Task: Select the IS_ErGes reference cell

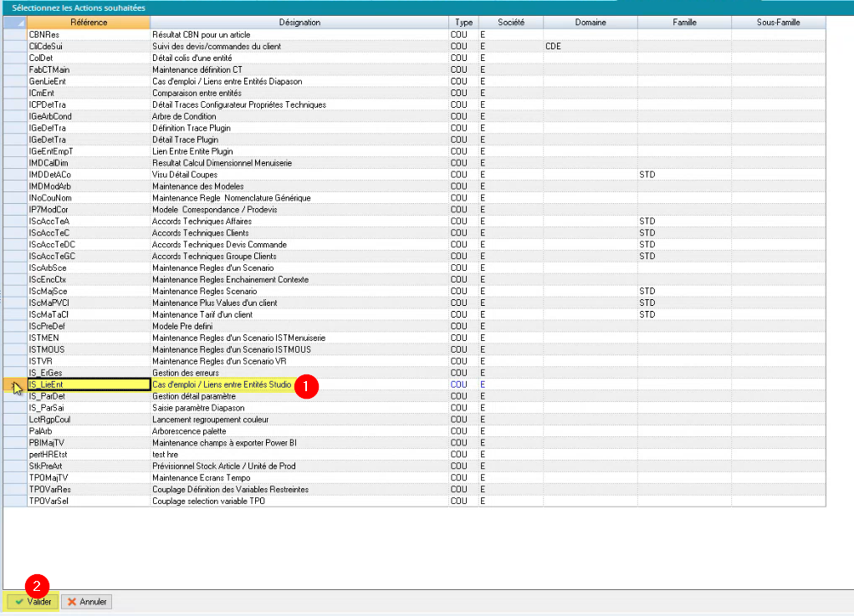Action: [x=88, y=373]
